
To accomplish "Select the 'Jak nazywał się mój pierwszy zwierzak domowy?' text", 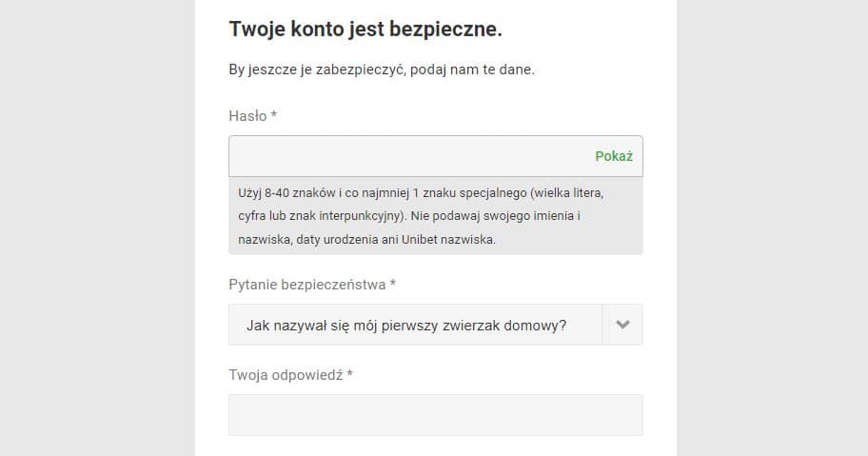I will coord(406,326).
